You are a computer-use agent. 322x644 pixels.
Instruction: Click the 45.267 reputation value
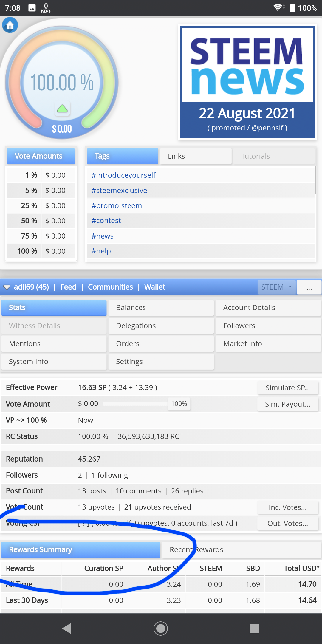(89, 459)
